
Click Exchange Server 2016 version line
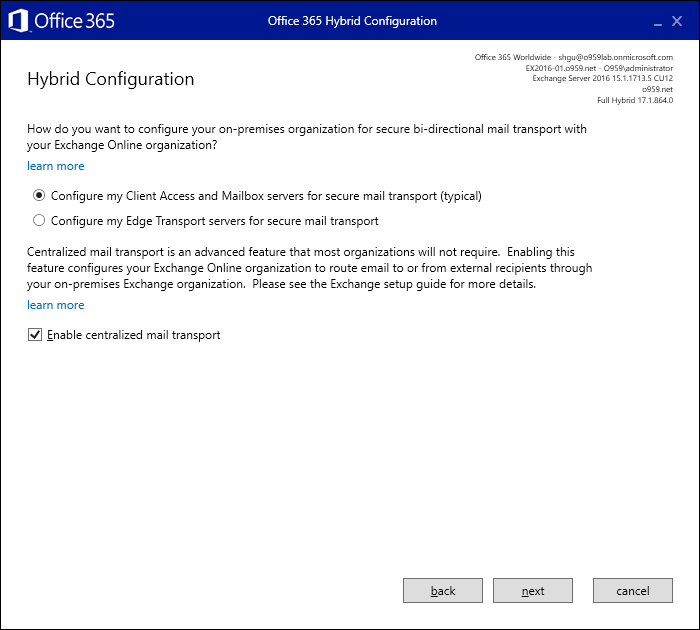(603, 78)
